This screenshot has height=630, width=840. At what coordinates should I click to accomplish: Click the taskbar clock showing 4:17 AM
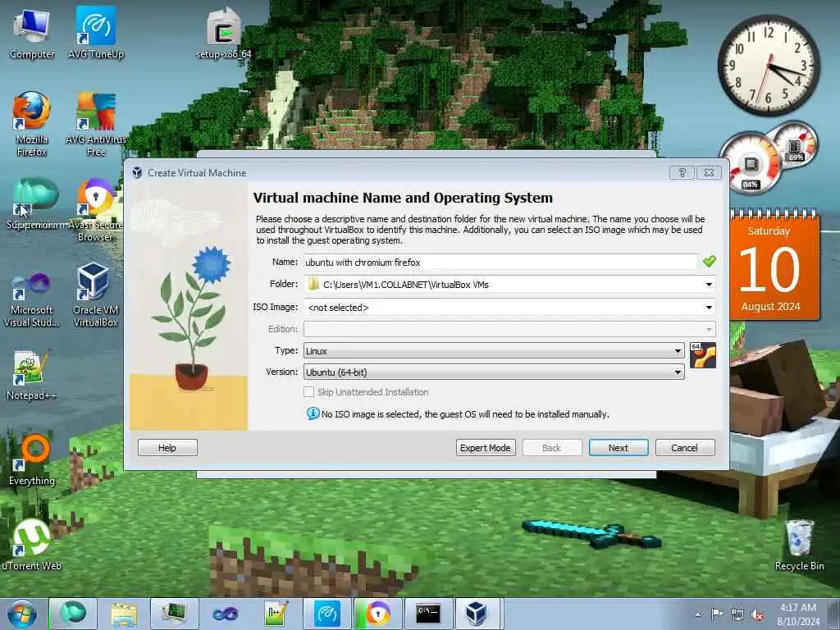(x=797, y=614)
